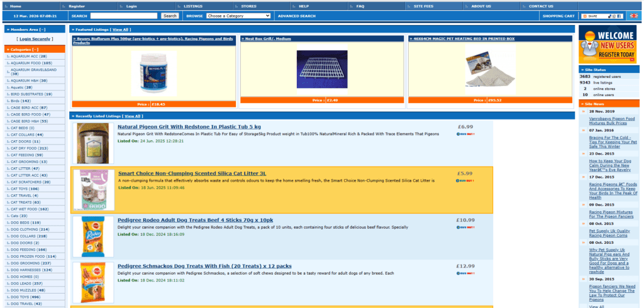644x308 pixels.
Task: Open Login in top navigation
Action: tap(131, 6)
